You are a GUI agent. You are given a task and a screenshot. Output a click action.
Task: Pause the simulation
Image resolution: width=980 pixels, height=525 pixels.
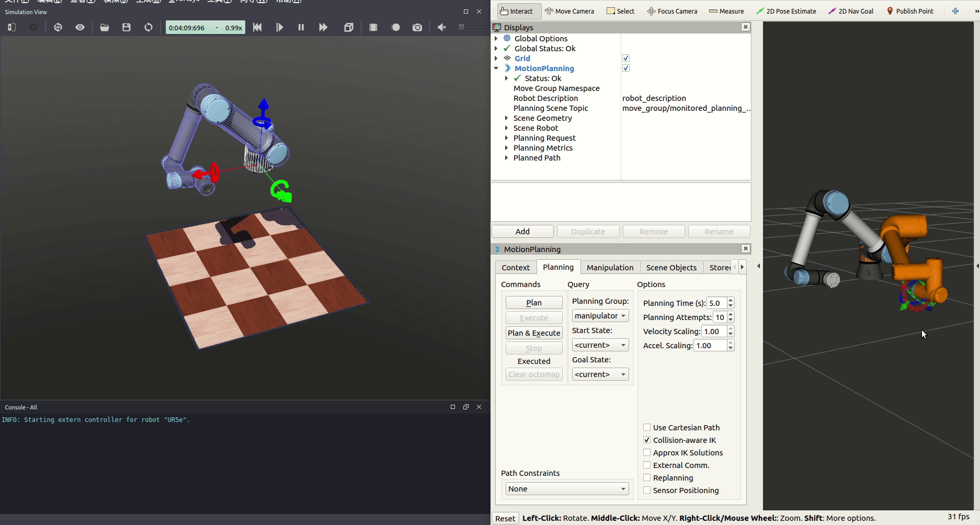click(x=301, y=27)
